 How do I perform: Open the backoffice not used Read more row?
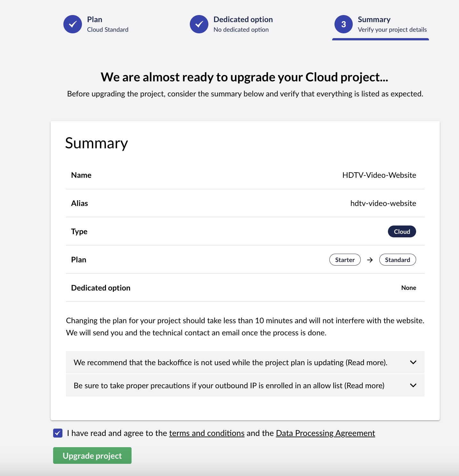pos(245,362)
